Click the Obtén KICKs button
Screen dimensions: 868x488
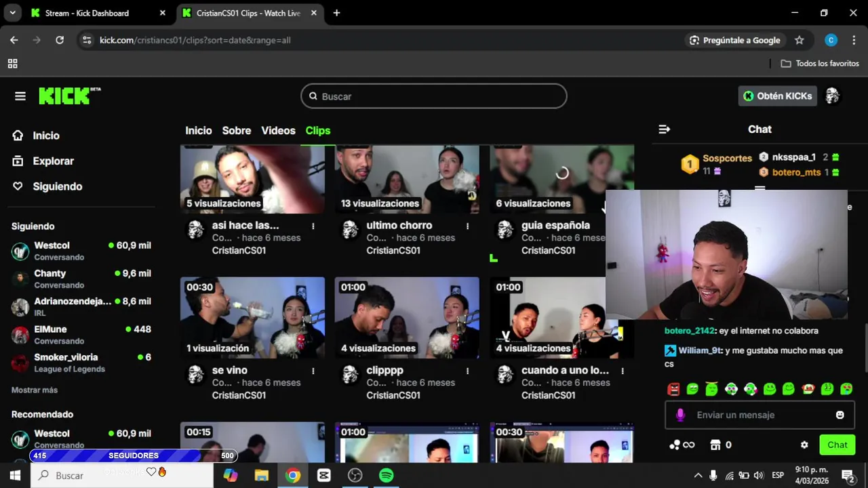(777, 96)
